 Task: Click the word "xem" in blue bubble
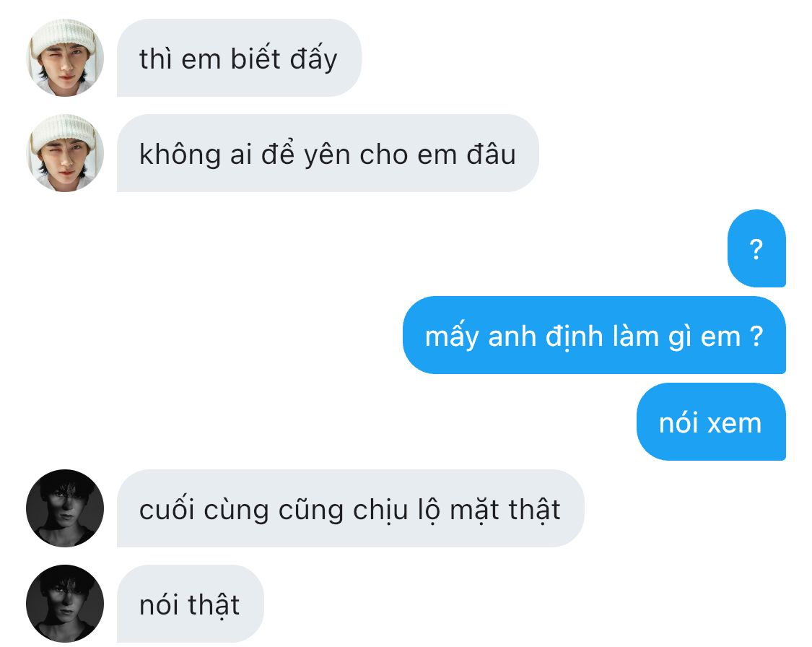(734, 423)
